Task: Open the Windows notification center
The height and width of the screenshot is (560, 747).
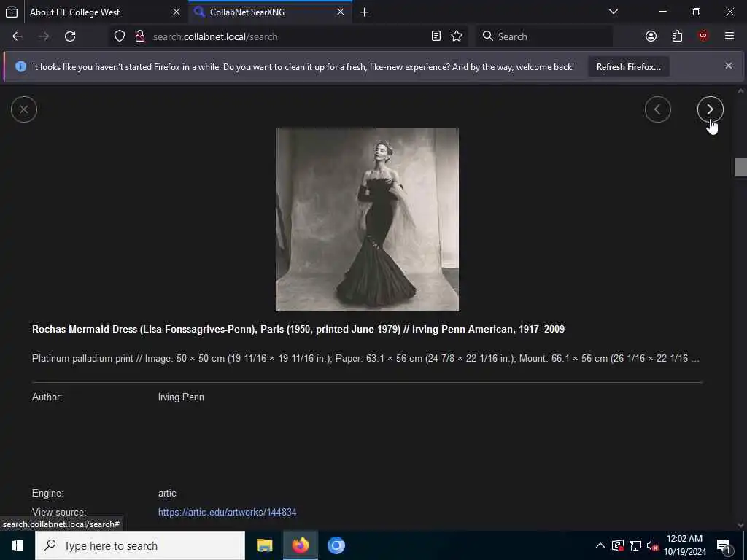Action: point(724,545)
